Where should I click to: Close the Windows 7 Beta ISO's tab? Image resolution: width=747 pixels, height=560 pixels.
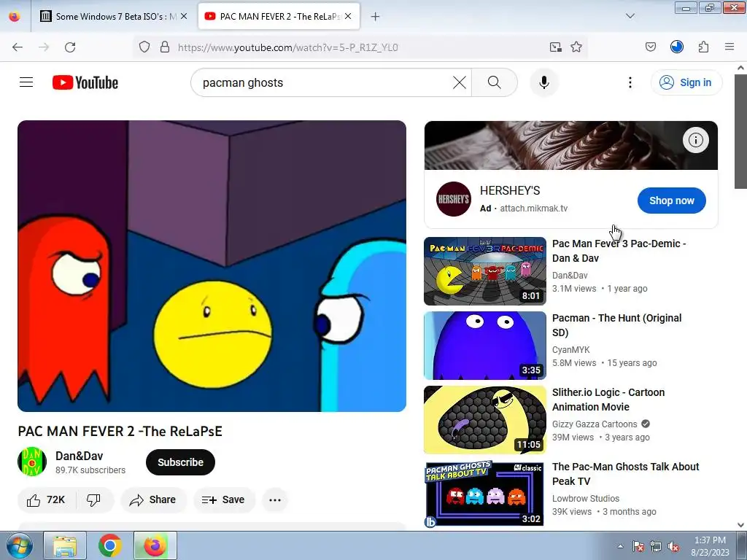184,16
